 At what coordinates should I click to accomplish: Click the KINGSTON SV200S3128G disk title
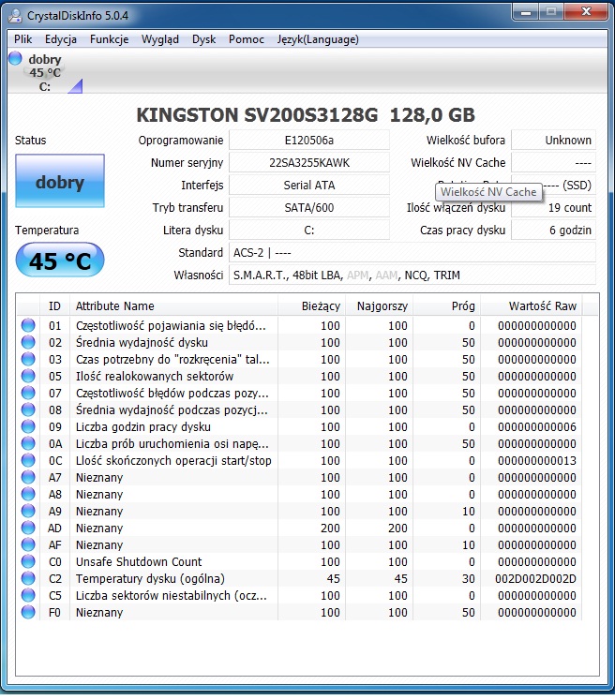coord(306,114)
